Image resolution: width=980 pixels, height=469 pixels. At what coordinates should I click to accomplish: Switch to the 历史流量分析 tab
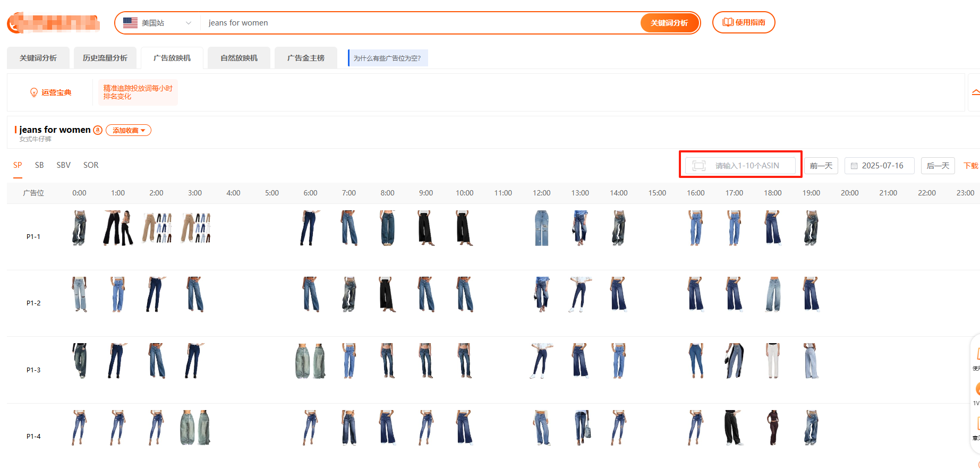click(x=105, y=58)
